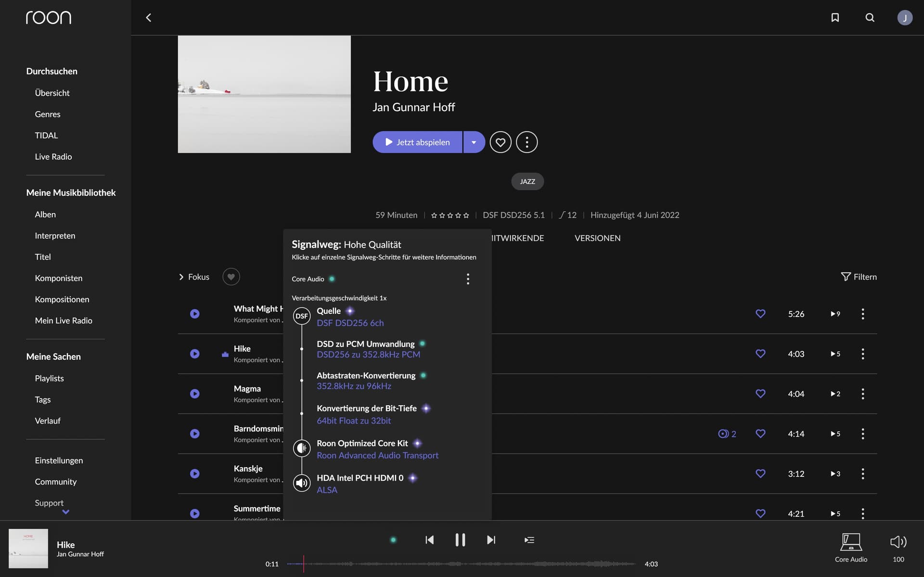Switch to the VERSIONEN tab
Image resolution: width=924 pixels, height=577 pixels.
(597, 238)
